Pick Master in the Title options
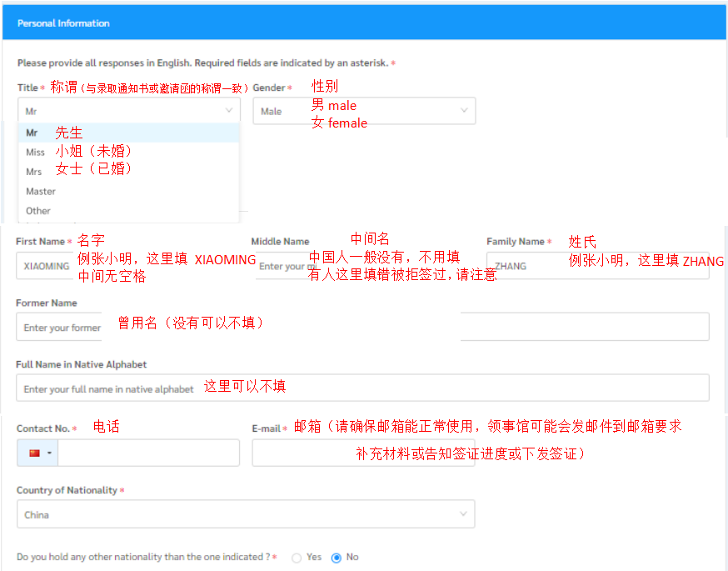 [x=41, y=191]
